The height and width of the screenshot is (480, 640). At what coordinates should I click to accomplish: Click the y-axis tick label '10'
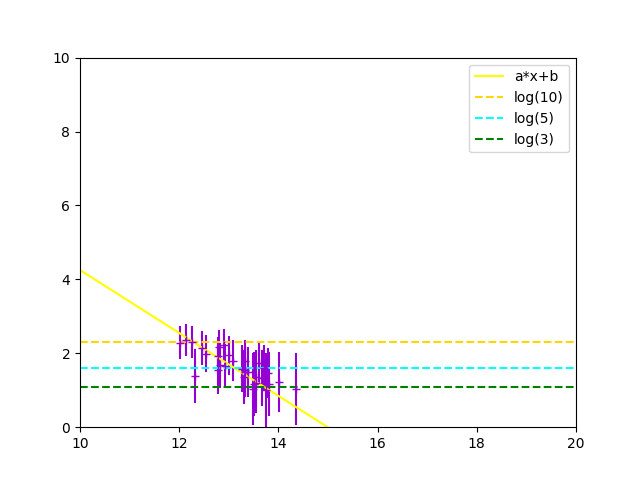tap(62, 58)
